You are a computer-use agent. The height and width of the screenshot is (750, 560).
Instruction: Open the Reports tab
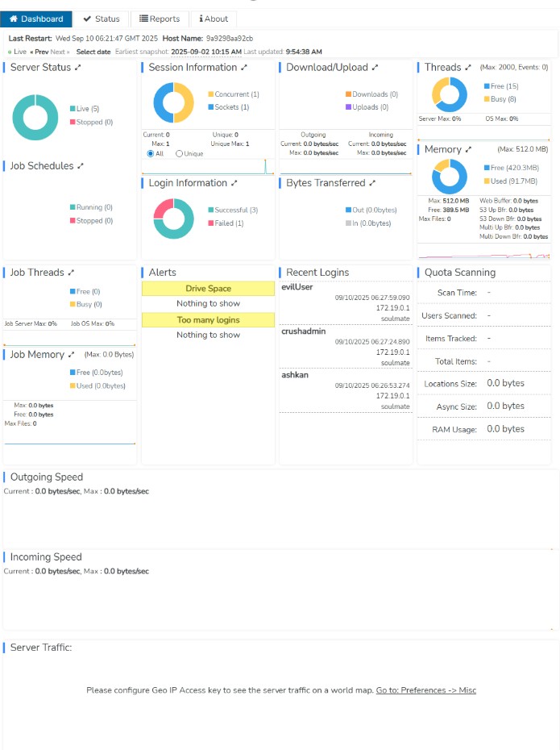[160, 19]
